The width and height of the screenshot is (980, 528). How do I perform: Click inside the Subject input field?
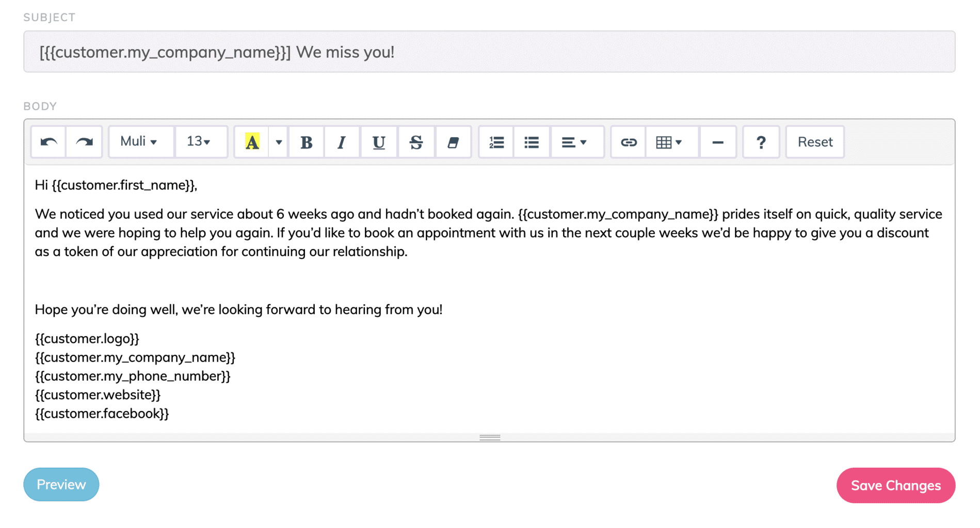coord(489,52)
